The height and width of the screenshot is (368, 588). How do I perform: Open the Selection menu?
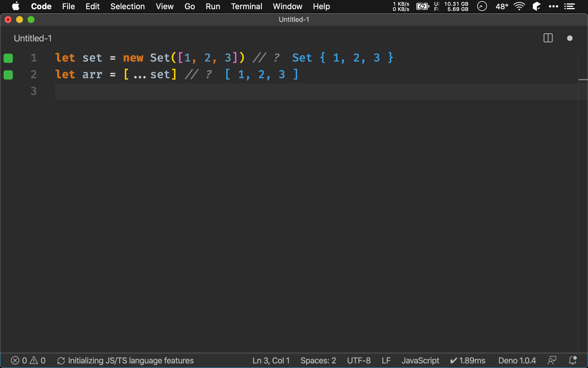(127, 6)
